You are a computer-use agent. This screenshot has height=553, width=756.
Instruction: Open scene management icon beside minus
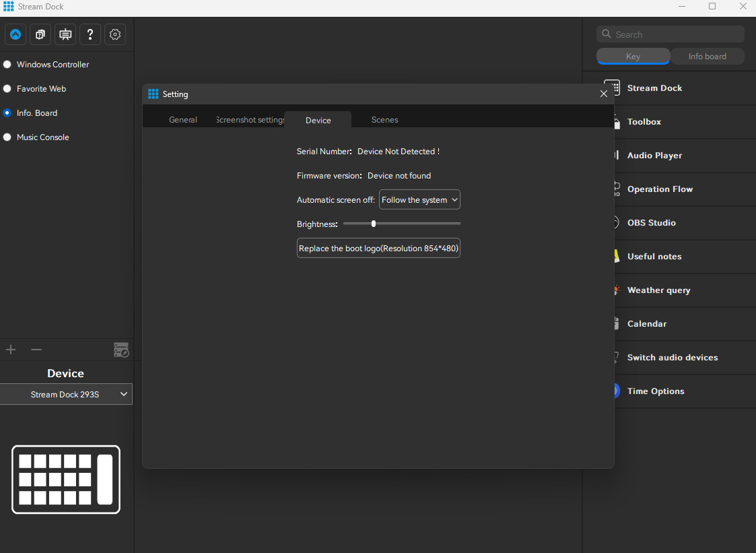(x=121, y=350)
